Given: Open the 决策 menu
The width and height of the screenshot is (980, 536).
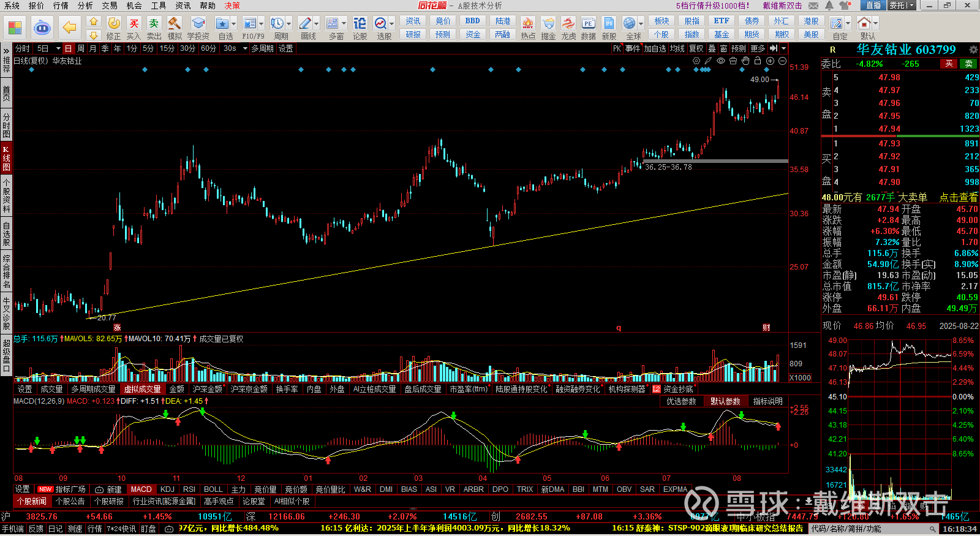Looking at the screenshot, I should point(232,6).
